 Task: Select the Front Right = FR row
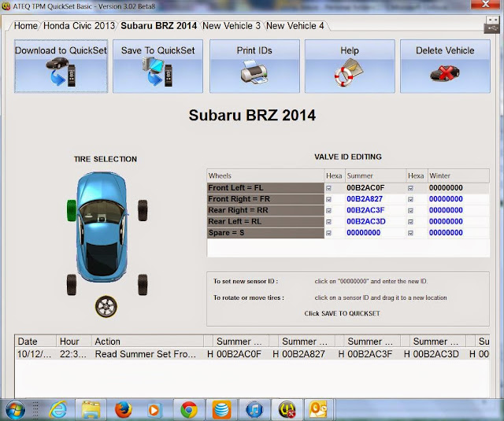point(265,199)
